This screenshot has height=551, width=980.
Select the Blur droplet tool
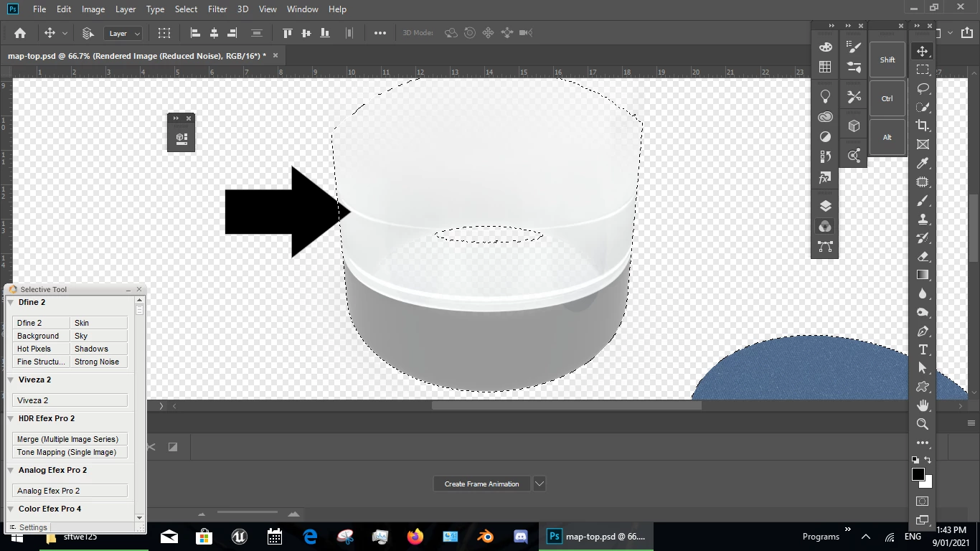[x=923, y=293]
